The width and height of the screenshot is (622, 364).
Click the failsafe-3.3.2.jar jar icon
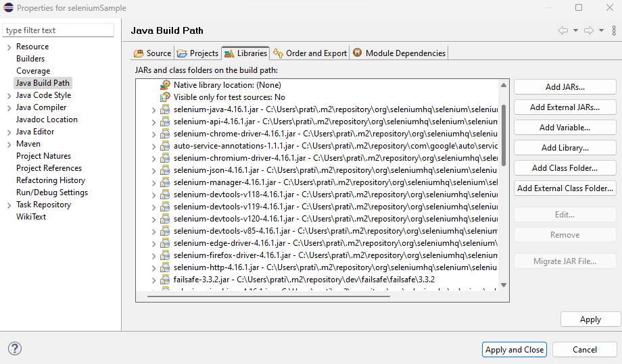pos(165,280)
